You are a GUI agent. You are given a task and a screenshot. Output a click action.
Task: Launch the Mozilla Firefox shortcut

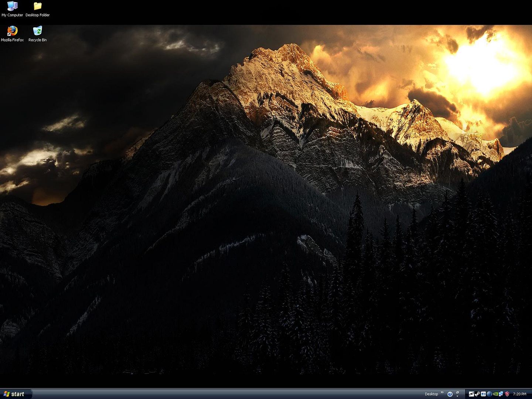pyautogui.click(x=12, y=31)
